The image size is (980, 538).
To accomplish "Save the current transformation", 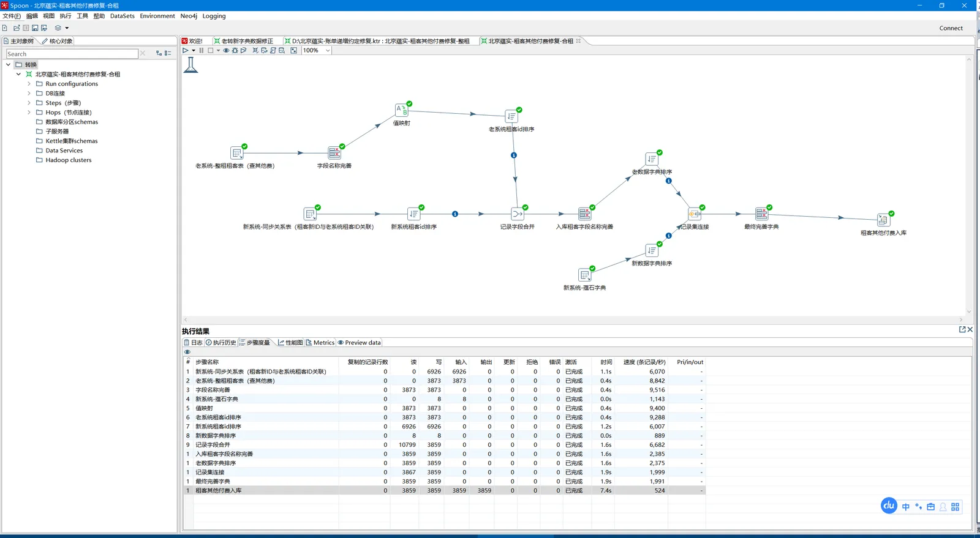I will coord(35,28).
